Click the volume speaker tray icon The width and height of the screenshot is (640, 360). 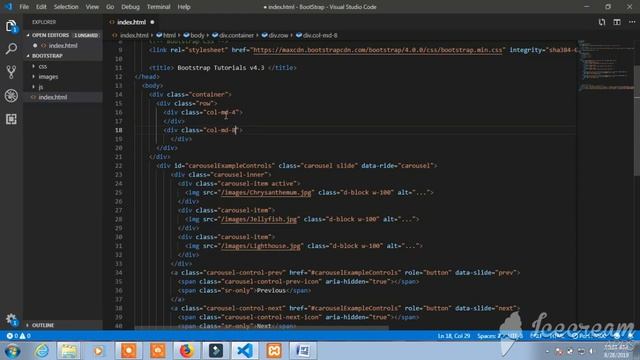coord(591,351)
